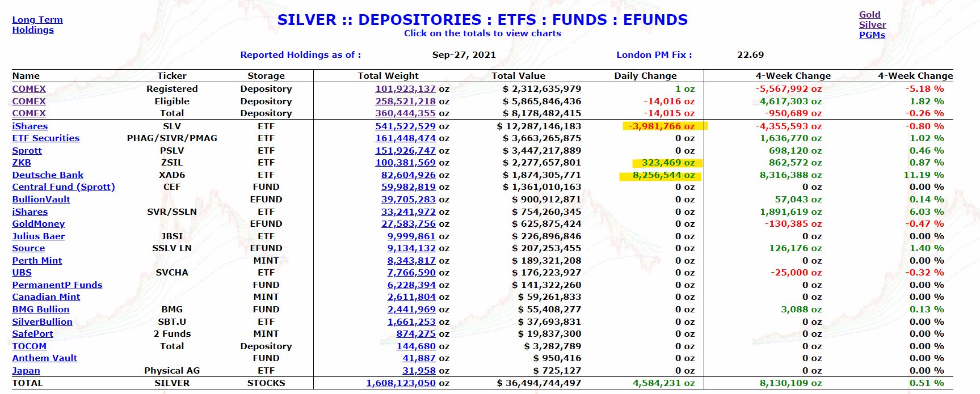Select total daily change 4,584,231 oz

[663, 383]
